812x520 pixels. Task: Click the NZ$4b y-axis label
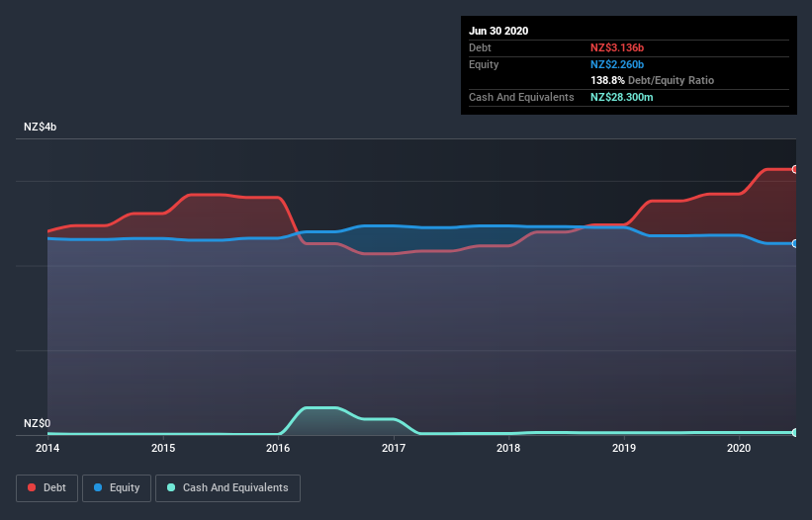tap(40, 128)
